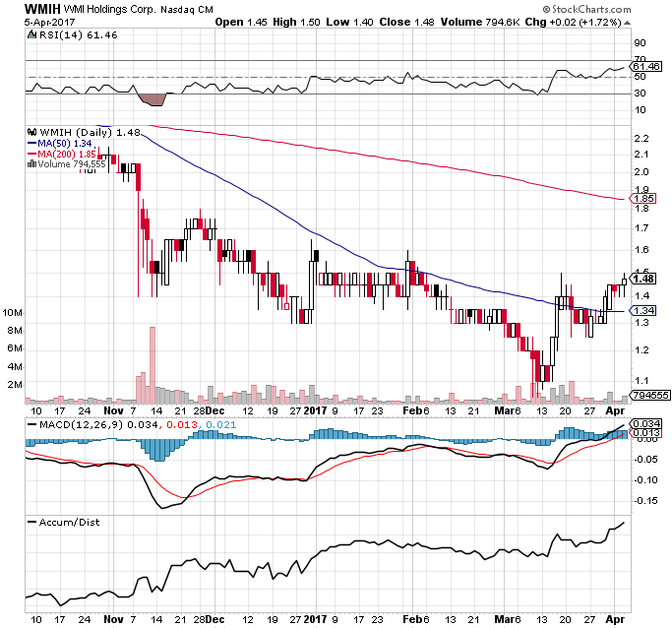The height and width of the screenshot is (628, 672).
Task: Click the WMI Holdings Corp. company name
Action: click(x=110, y=9)
